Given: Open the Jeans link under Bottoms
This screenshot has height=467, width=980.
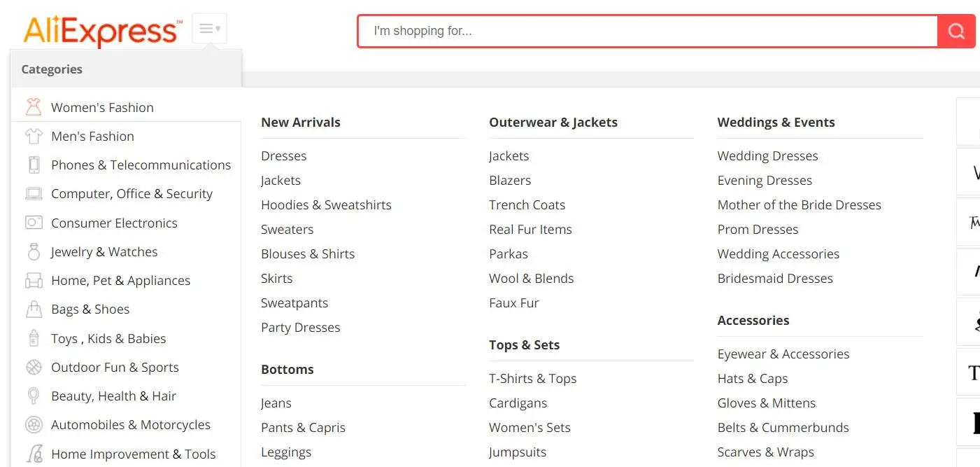Looking at the screenshot, I should (x=276, y=403).
